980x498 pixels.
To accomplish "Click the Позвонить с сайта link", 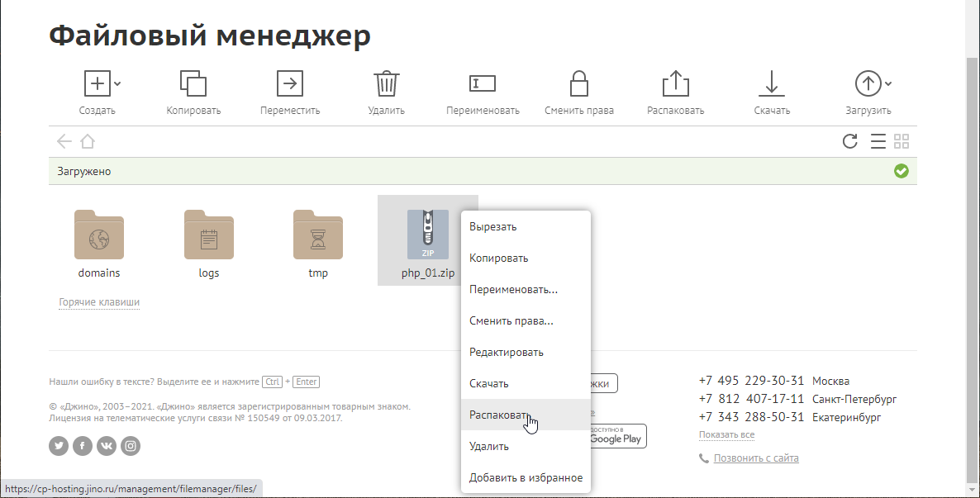I will pos(756,458).
